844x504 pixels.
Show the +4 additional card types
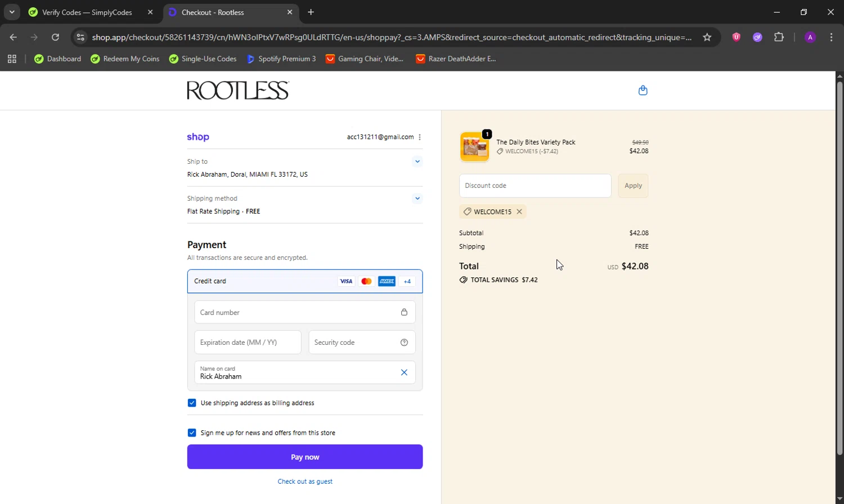tap(407, 281)
